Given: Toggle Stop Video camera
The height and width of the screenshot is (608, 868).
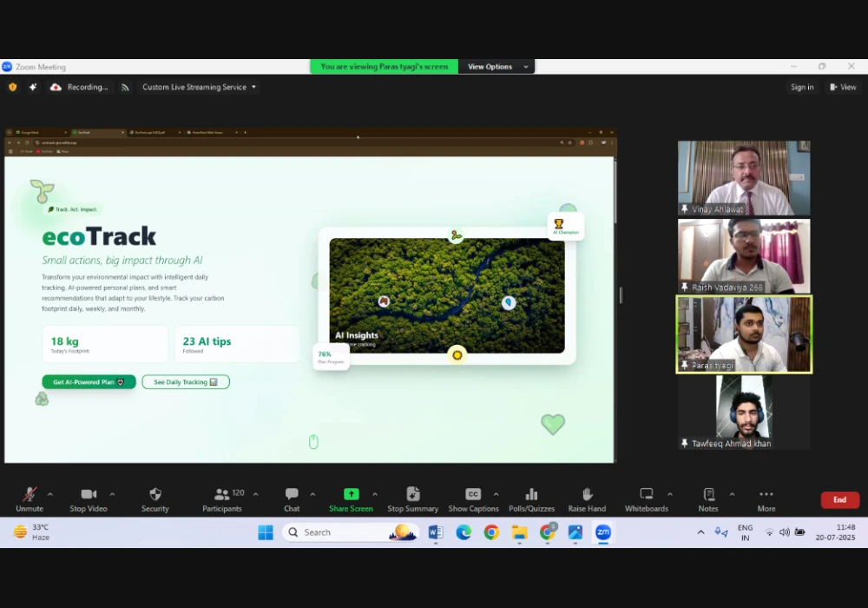Looking at the screenshot, I should 89,494.
